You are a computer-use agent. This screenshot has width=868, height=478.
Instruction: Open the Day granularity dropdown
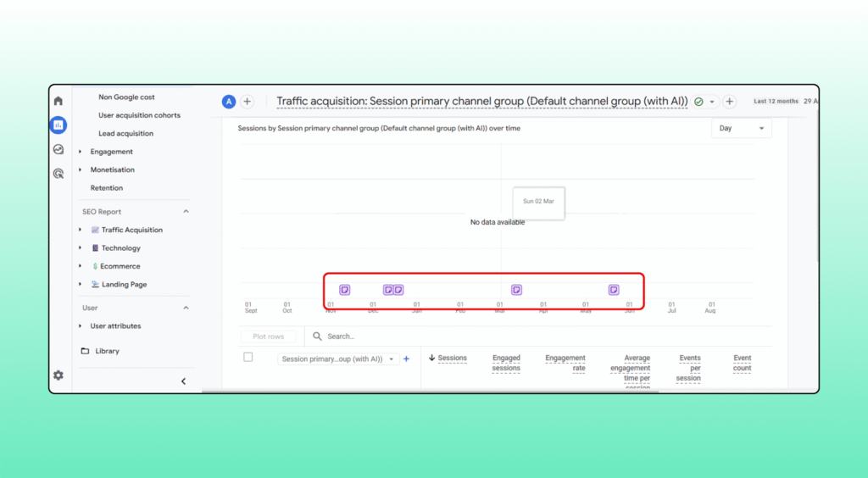(x=741, y=129)
